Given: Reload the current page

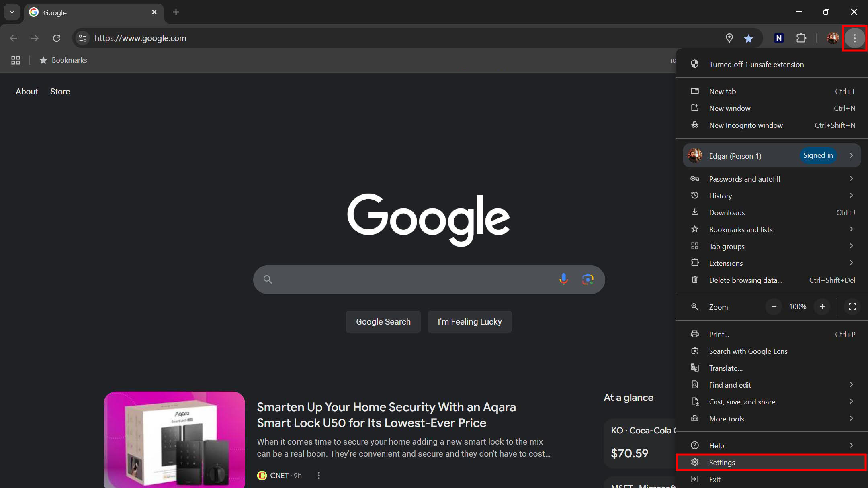Looking at the screenshot, I should (57, 38).
